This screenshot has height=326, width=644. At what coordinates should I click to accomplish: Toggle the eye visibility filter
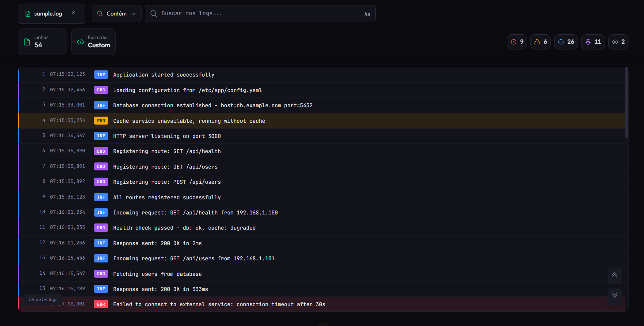click(x=618, y=42)
